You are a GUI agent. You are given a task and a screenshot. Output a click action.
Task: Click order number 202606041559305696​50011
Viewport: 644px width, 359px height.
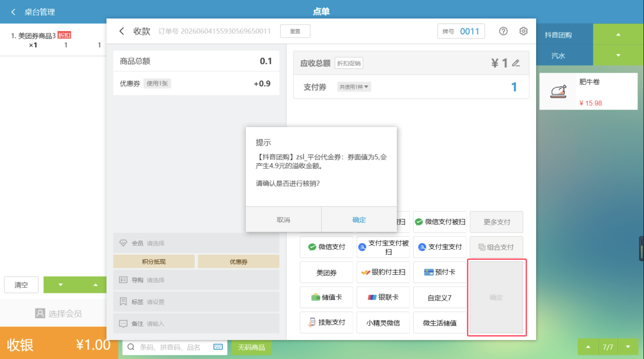[x=225, y=31]
